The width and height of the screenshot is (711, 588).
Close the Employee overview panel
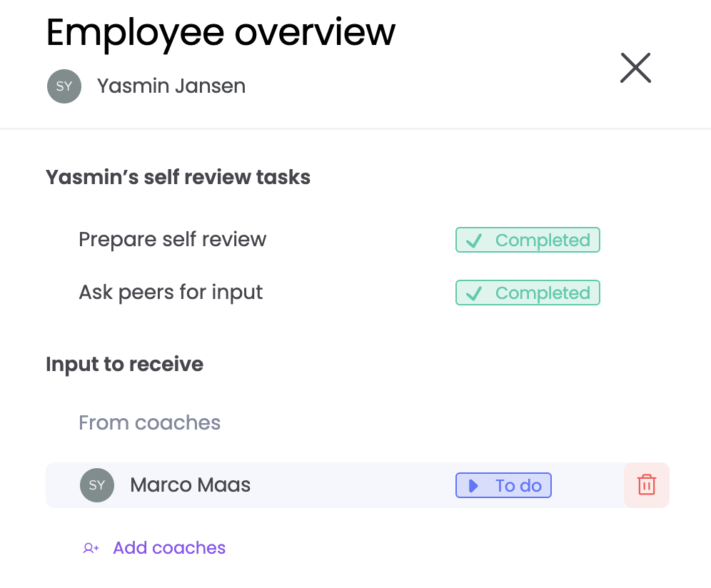(635, 69)
